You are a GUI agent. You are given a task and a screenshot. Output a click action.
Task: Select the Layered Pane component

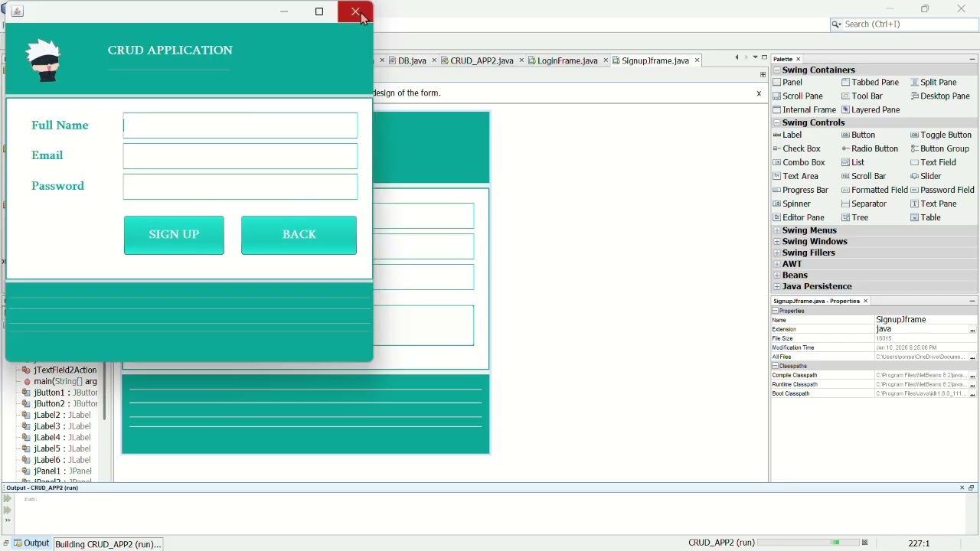871,110
